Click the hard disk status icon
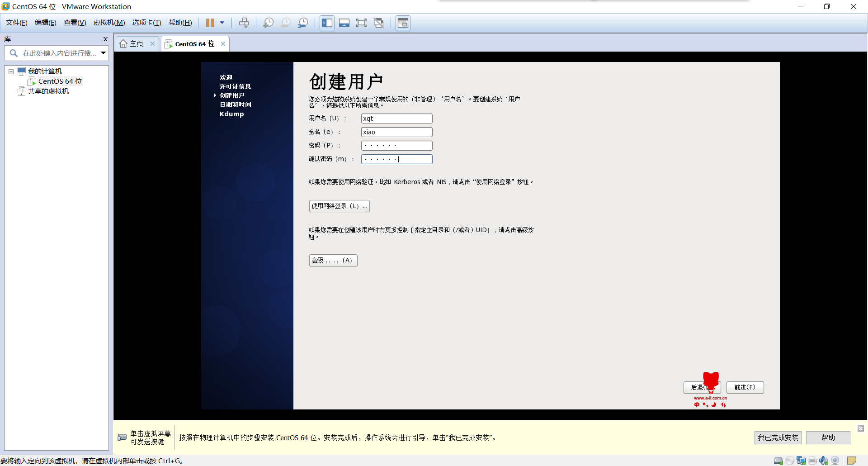The width and height of the screenshot is (868, 466). [x=778, y=461]
